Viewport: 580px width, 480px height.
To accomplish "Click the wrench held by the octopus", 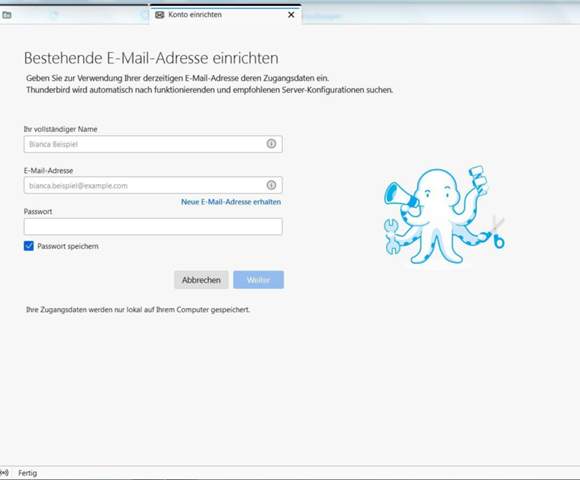I will [391, 237].
